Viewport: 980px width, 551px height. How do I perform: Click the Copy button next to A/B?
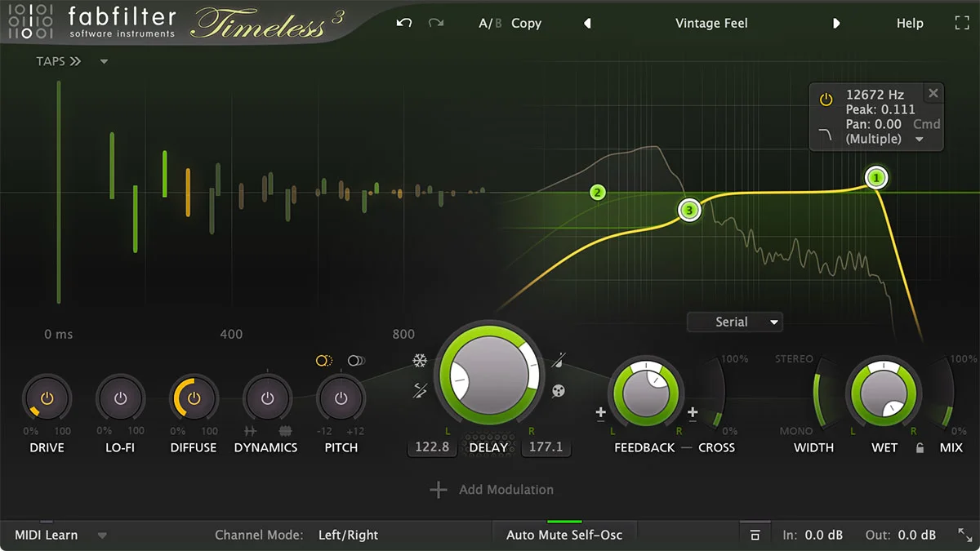click(527, 23)
